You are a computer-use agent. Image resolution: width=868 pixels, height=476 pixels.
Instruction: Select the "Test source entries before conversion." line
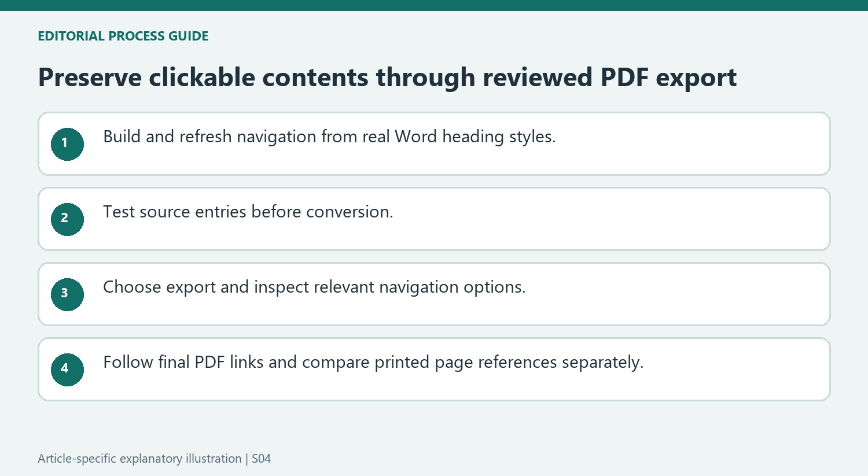(248, 212)
